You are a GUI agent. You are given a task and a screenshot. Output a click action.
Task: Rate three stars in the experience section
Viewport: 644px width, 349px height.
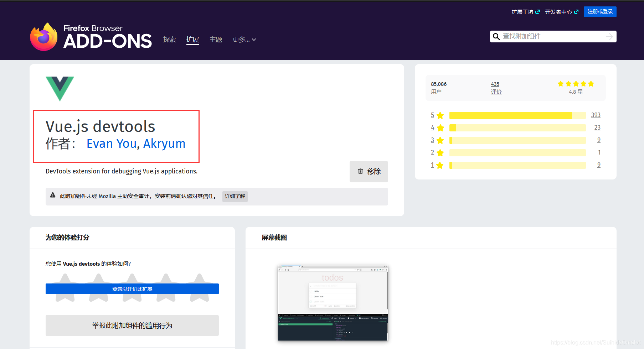[x=132, y=288]
